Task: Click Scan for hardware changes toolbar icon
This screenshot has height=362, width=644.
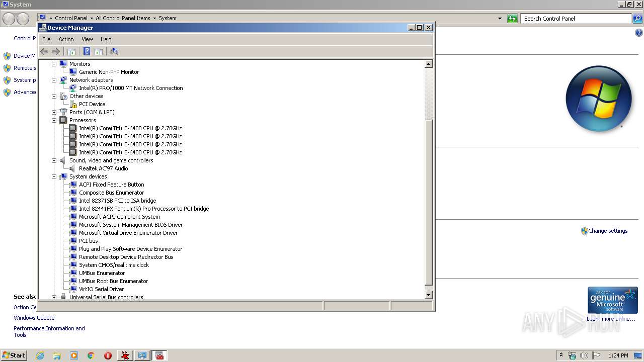Action: (x=114, y=51)
